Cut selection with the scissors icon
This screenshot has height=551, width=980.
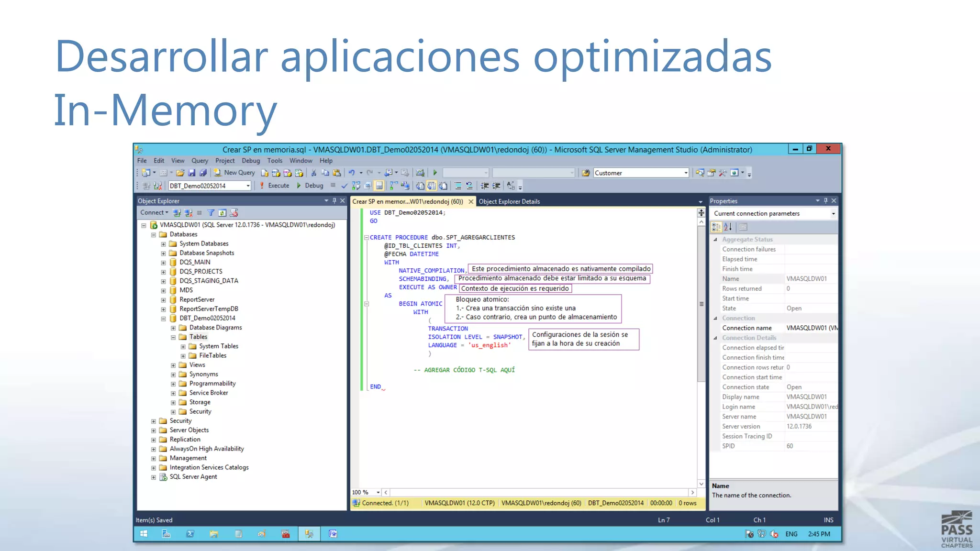pos(313,173)
